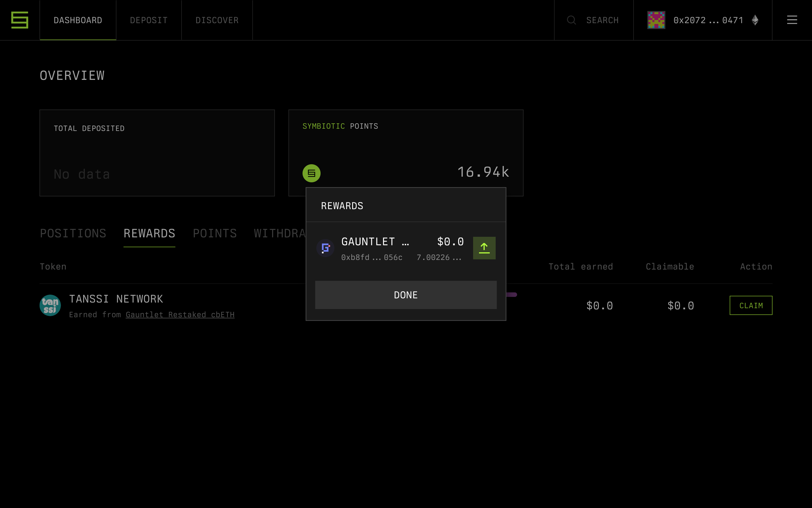Click the green Symbiotic points icon
The image size is (812, 508).
click(311, 173)
